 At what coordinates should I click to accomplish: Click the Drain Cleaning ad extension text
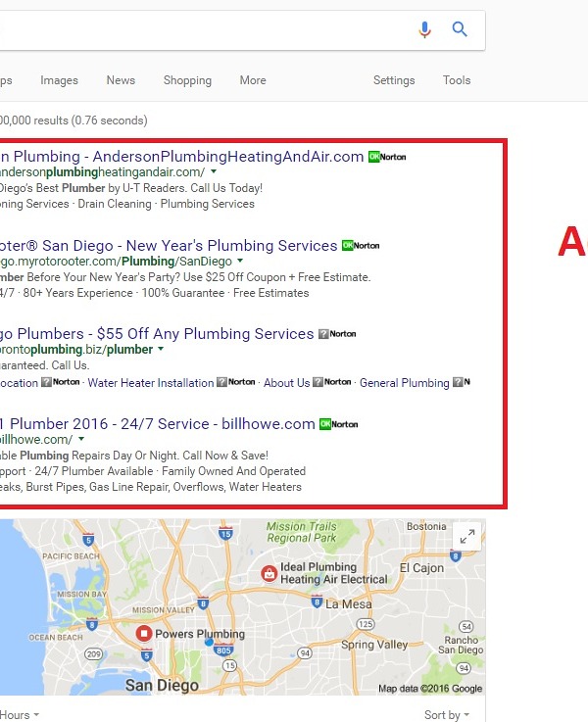(115, 204)
